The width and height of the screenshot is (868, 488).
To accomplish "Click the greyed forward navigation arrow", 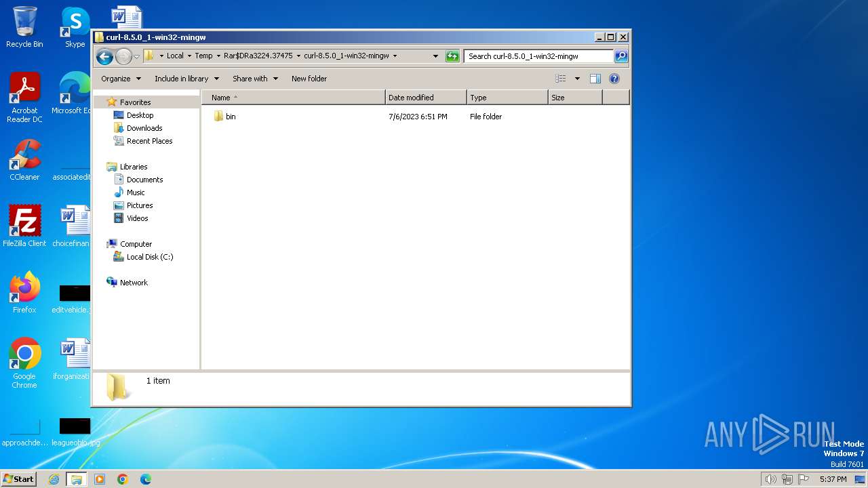I will click(x=123, y=56).
